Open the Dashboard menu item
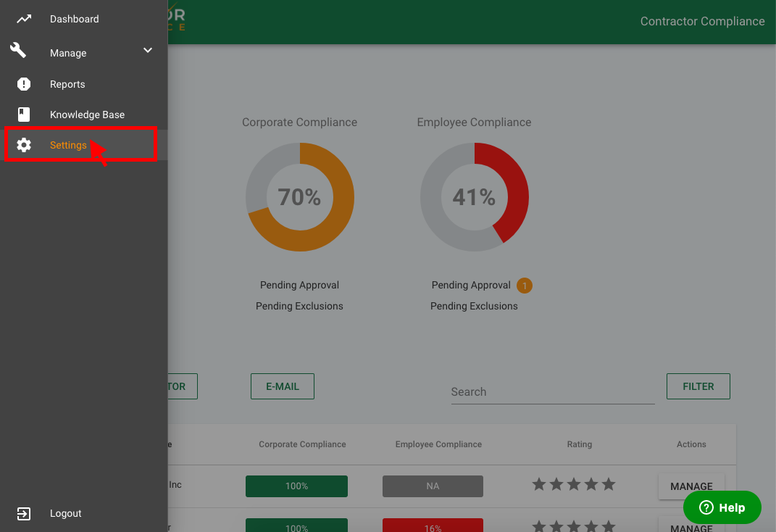The image size is (776, 532). coord(74,19)
